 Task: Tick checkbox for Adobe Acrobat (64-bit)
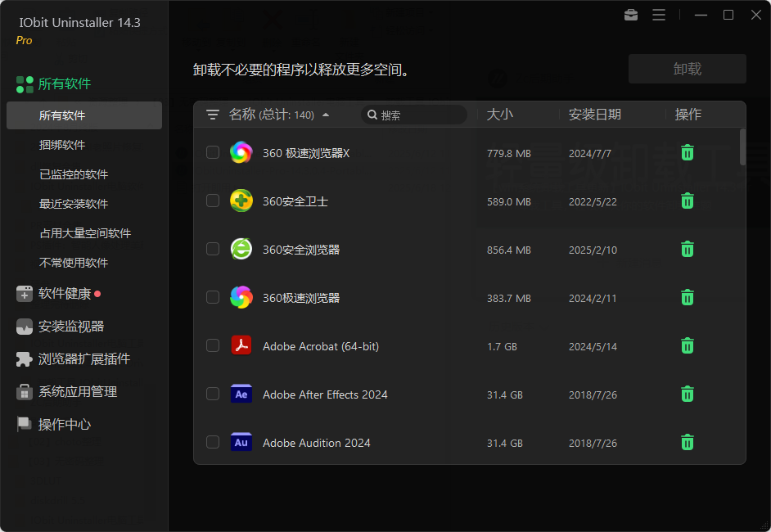click(213, 345)
